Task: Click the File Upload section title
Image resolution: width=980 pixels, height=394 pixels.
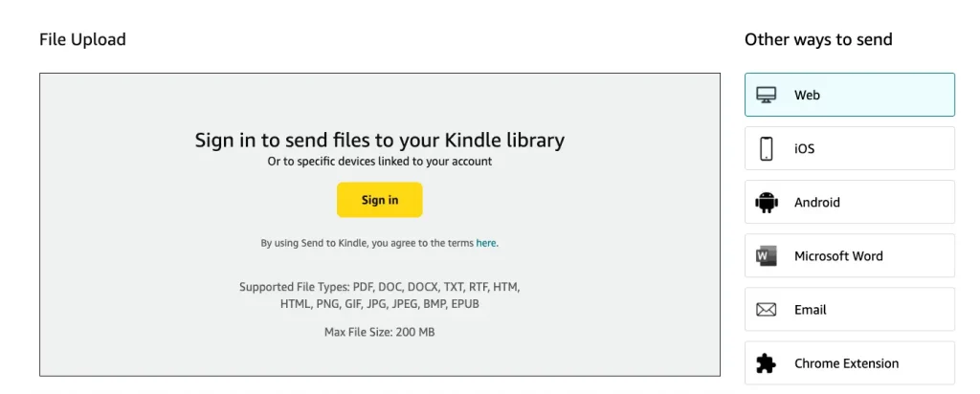Action: 82,39
